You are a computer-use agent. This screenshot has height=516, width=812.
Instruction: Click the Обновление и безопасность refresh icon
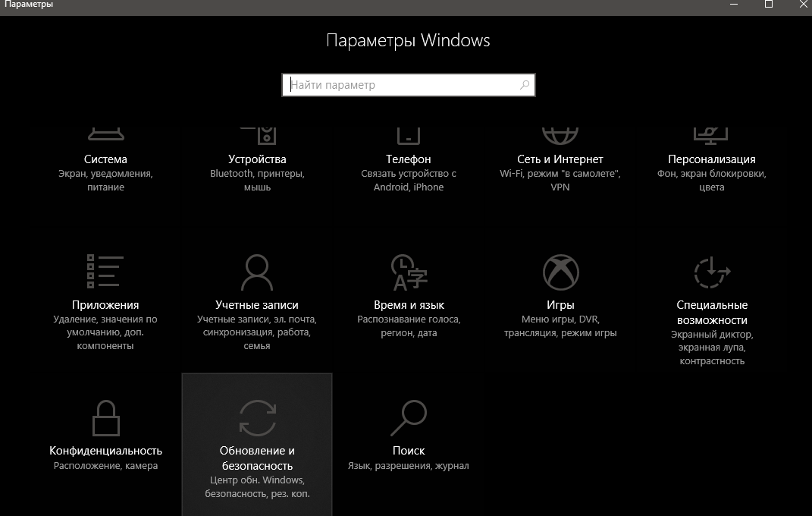tap(257, 417)
